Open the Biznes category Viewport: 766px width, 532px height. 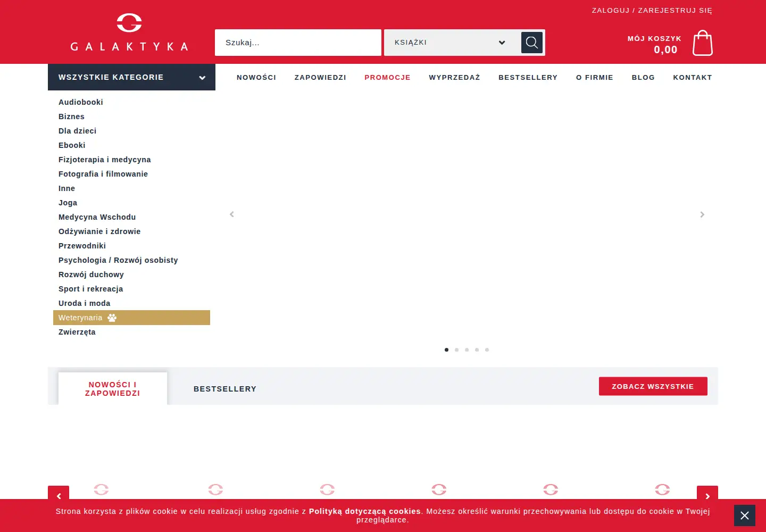pos(71,117)
